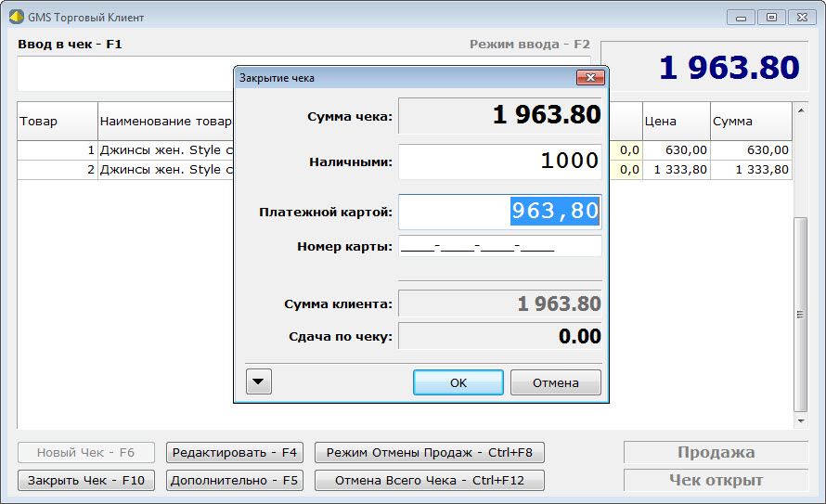Click the Сумма column header

750,121
